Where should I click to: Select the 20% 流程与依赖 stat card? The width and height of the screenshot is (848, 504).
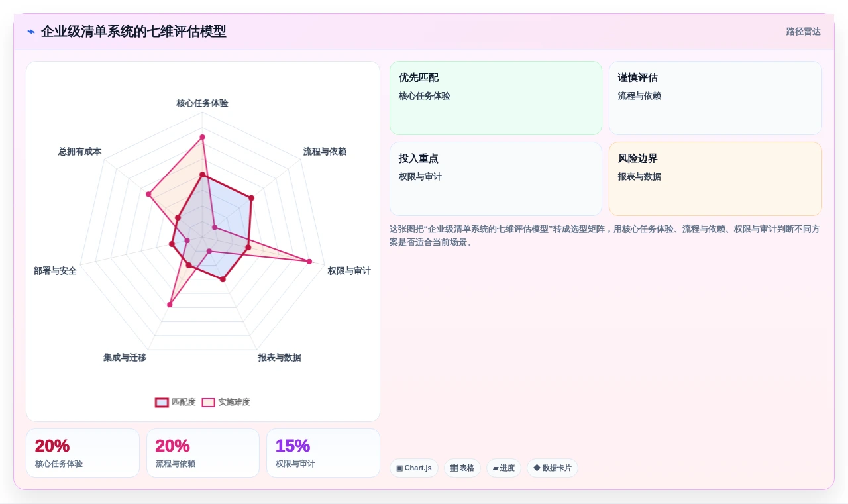(x=203, y=453)
